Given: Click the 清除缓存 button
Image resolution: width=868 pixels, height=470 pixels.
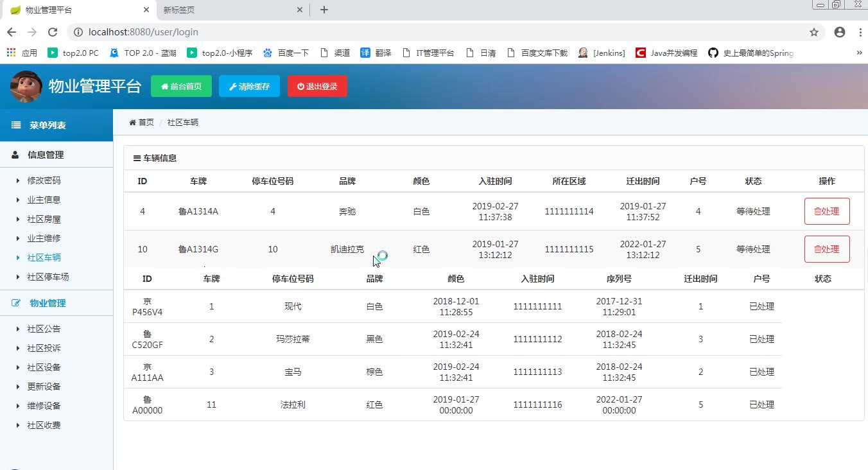Looking at the screenshot, I should 249,87.
